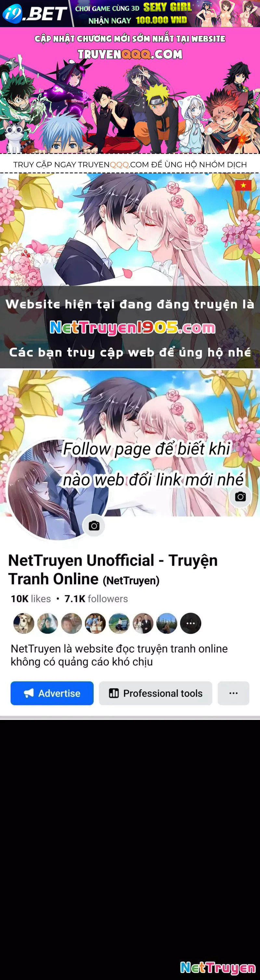260x980 pixels.
Task: Open the TRUYENQQQ.COM link text
Action: [x=130, y=54]
